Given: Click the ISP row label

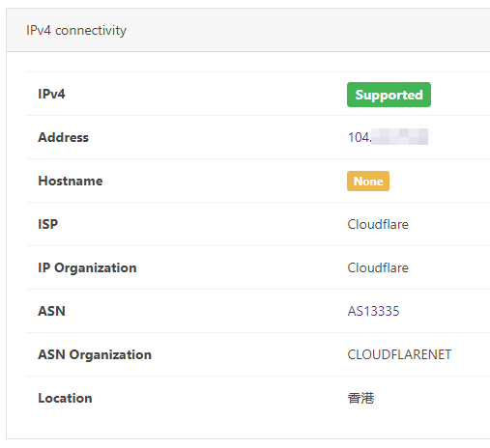Looking at the screenshot, I should pyautogui.click(x=47, y=224).
